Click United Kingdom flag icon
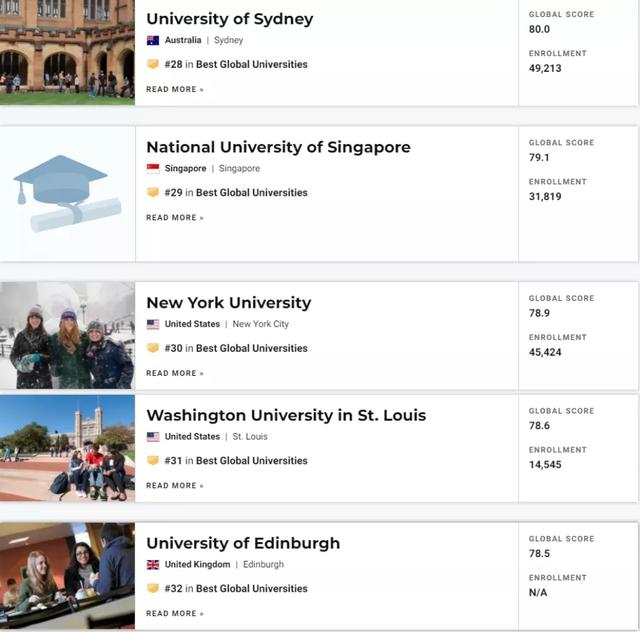Screen dimensions: 640x632 pyautogui.click(x=153, y=565)
